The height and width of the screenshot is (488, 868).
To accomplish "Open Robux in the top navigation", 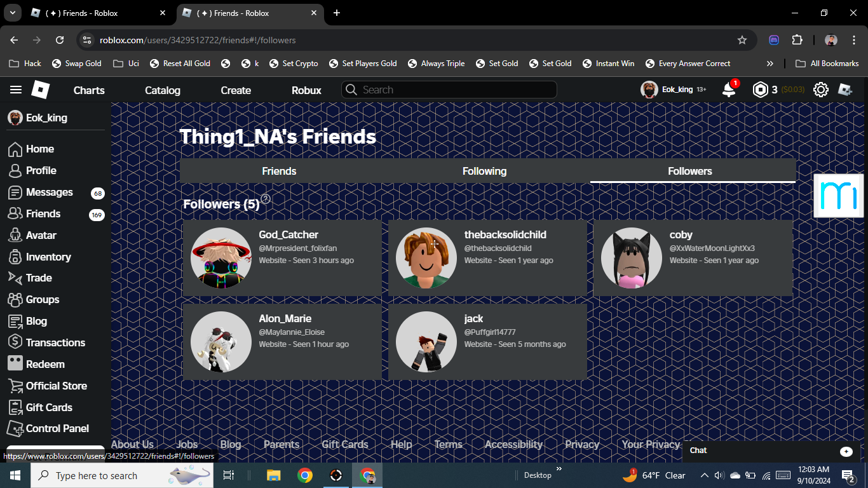I will point(306,90).
